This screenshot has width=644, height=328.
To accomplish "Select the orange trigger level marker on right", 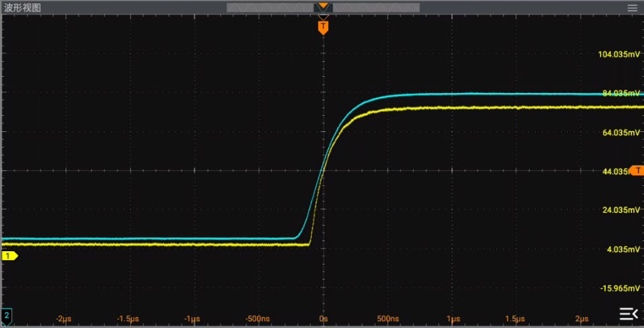I will tap(637, 170).
